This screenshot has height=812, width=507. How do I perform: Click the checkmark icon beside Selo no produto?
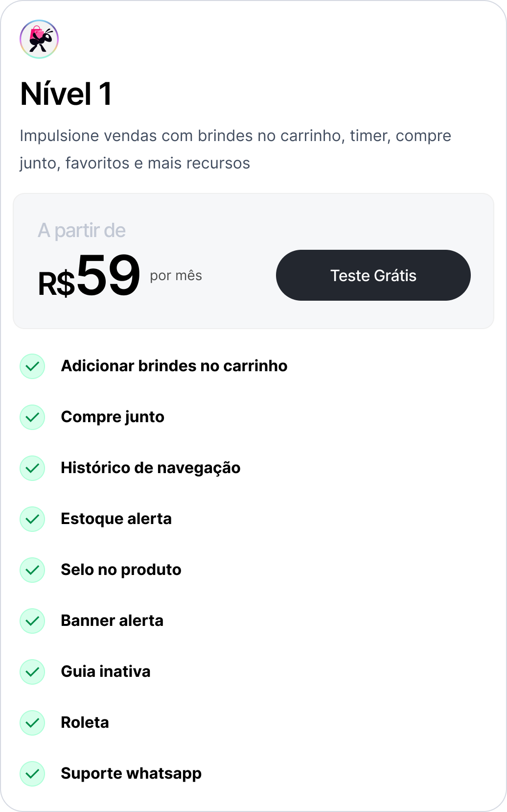click(32, 570)
